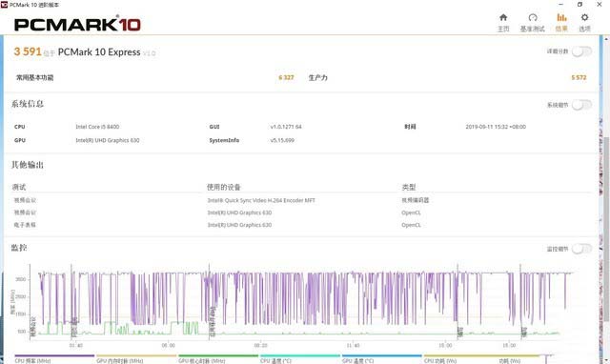
Task: Click the 11:40 time axis label
Action: (x=353, y=345)
